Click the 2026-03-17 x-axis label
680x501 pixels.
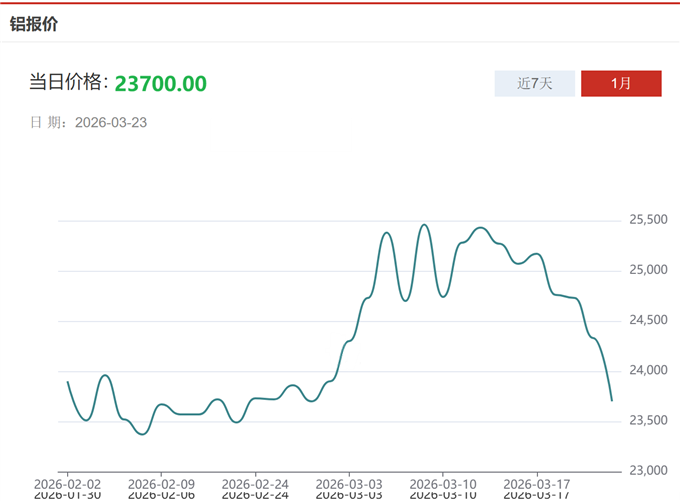[x=537, y=481]
